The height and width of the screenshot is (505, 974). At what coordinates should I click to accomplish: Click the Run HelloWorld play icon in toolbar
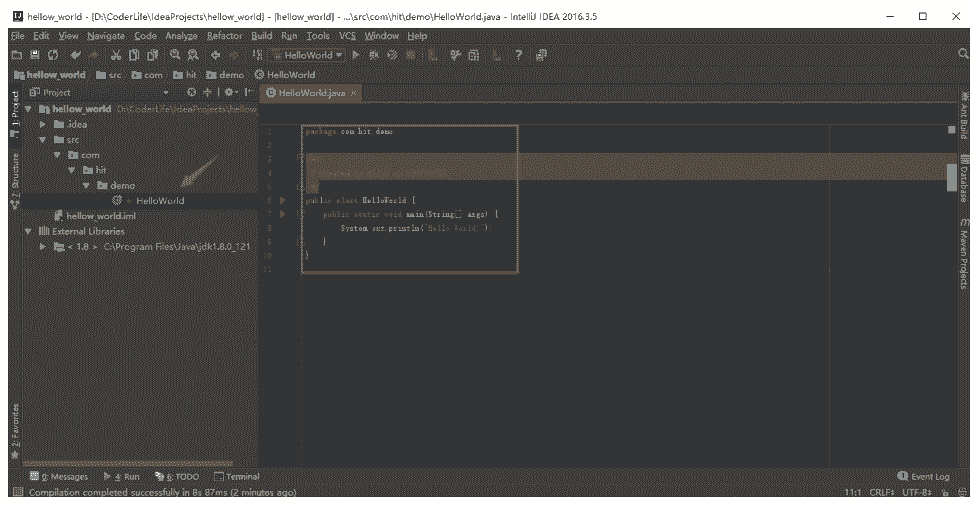(355, 55)
